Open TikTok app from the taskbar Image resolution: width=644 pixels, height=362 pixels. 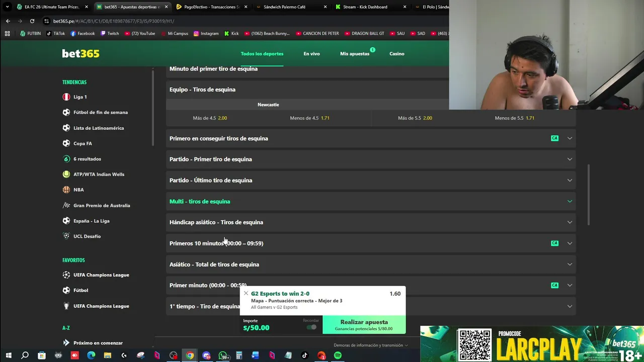coord(304,355)
